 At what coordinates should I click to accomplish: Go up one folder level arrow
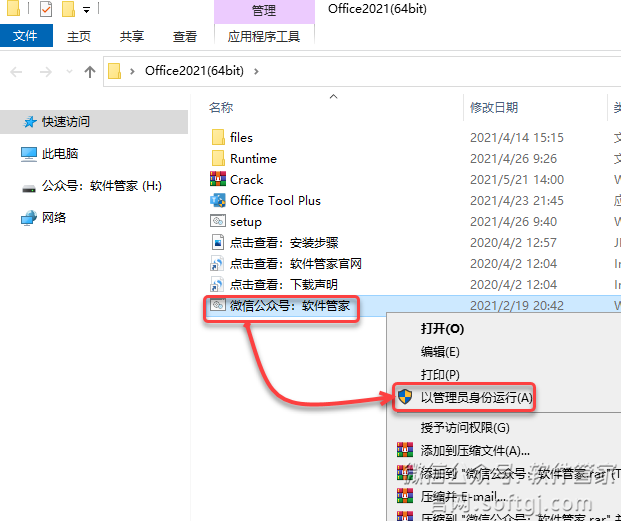point(90,72)
